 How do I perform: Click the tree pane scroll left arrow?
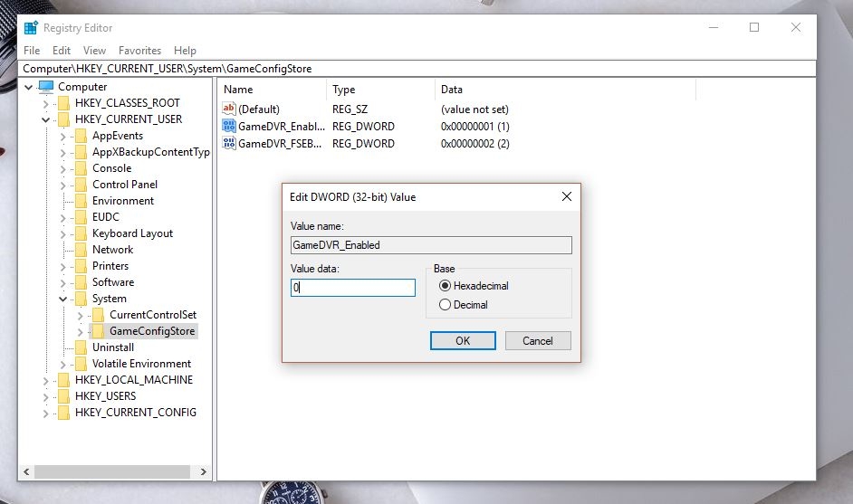[x=26, y=472]
